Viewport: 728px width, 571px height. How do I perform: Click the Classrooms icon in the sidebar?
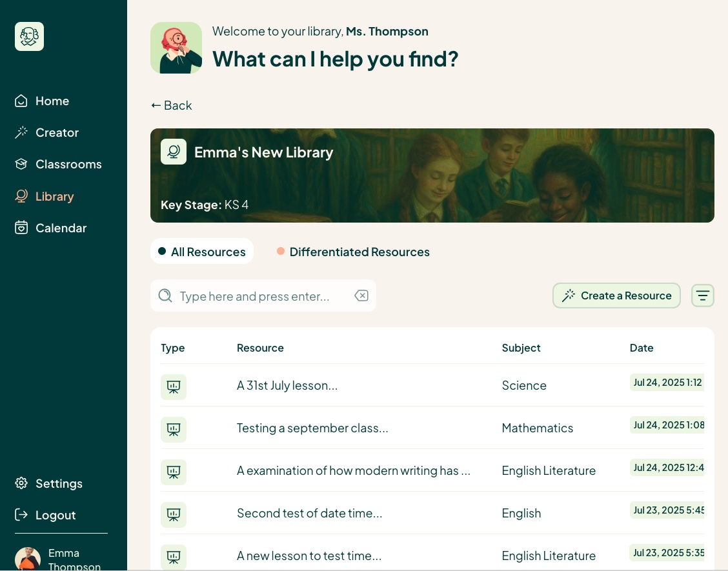(21, 164)
